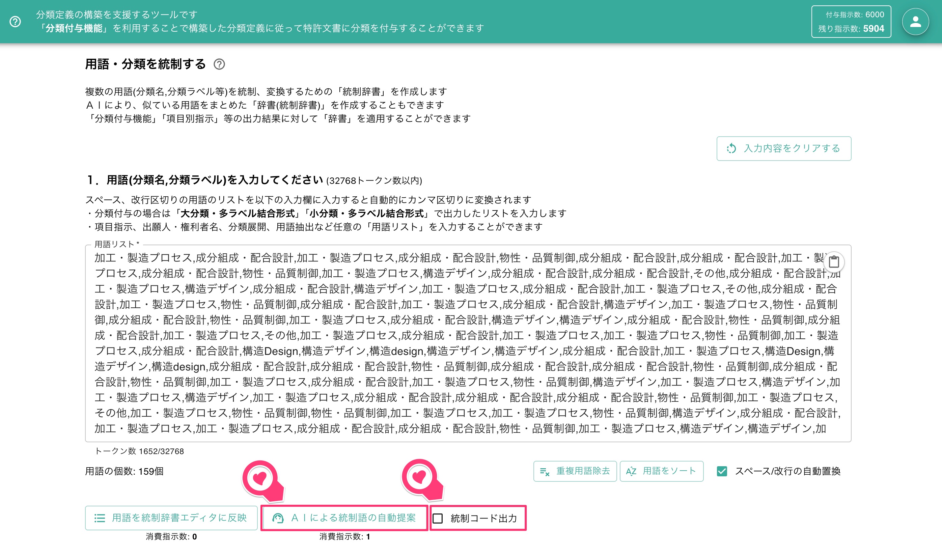Image resolution: width=942 pixels, height=560 pixels.
Task: Click the heading 用語・分類を統制する
Action: click(145, 64)
